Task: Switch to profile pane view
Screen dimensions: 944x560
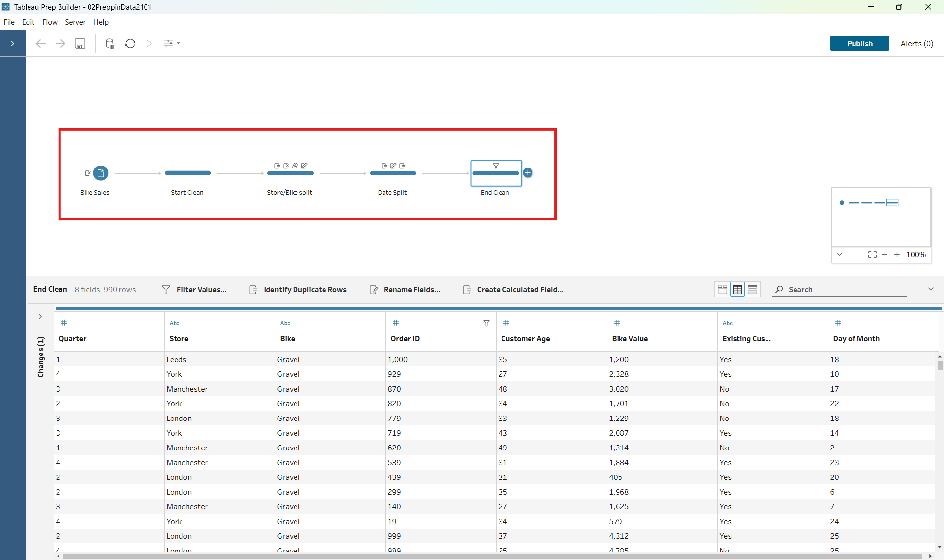Action: pos(722,290)
